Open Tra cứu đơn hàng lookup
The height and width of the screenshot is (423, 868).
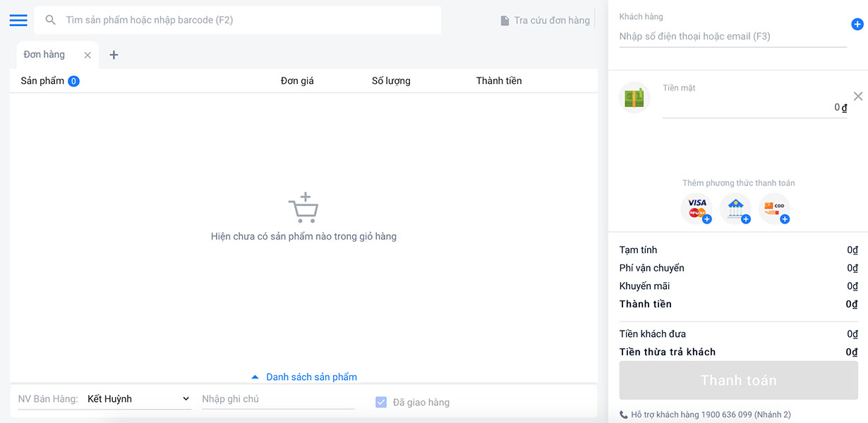545,20
